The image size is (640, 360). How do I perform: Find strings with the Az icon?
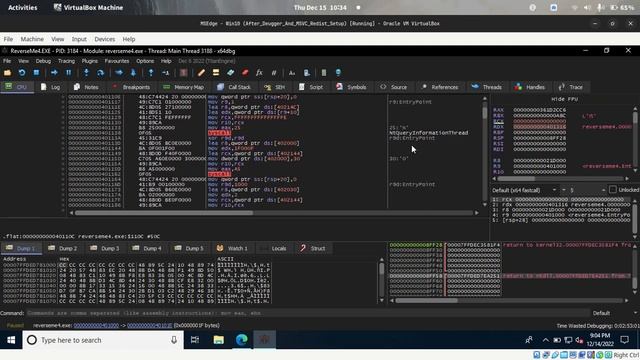pos(292,73)
